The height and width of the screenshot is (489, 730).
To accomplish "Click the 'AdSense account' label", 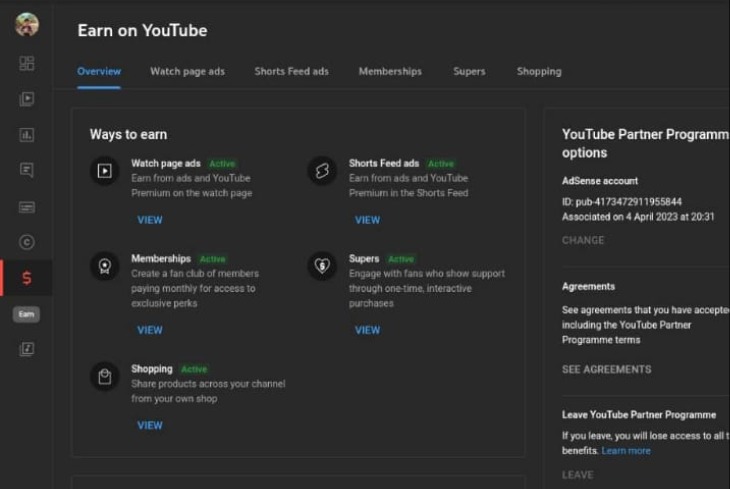I will [x=600, y=181].
